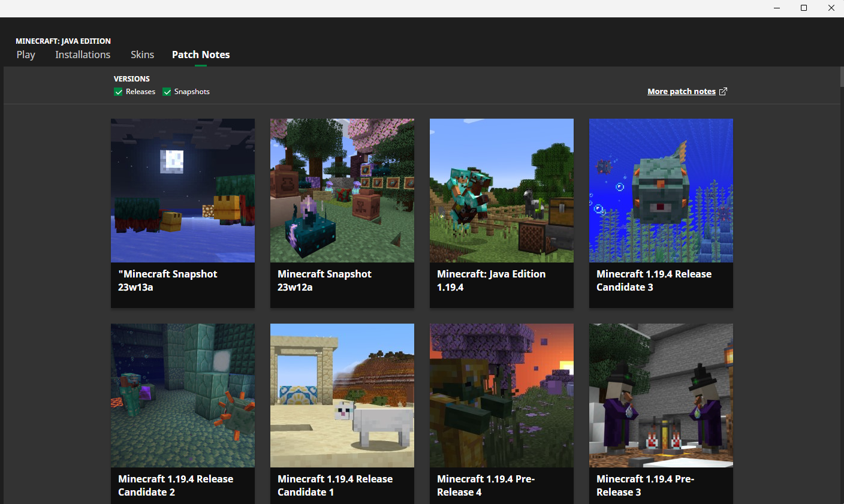Go to the Skins tab
The height and width of the screenshot is (504, 844).
tap(142, 55)
